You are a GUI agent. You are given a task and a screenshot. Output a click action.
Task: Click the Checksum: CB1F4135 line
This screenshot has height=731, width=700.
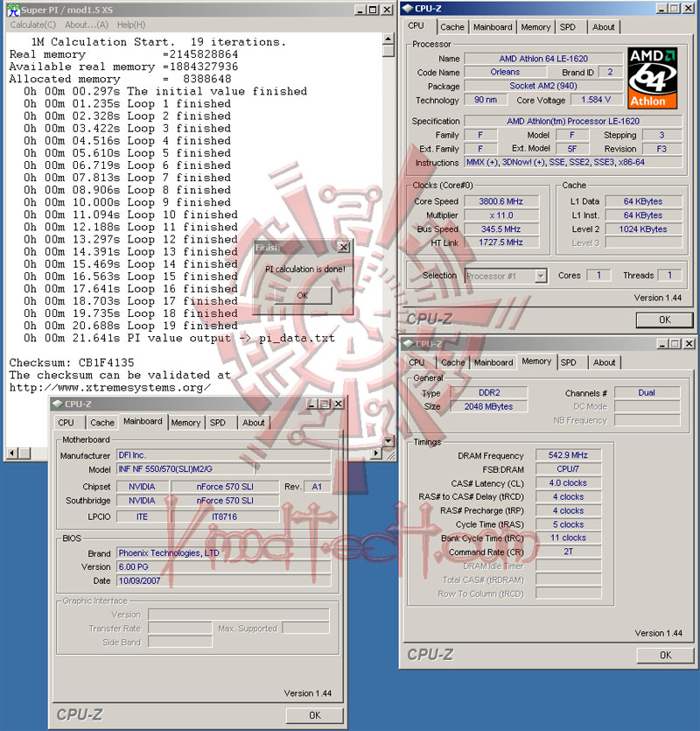(x=72, y=362)
